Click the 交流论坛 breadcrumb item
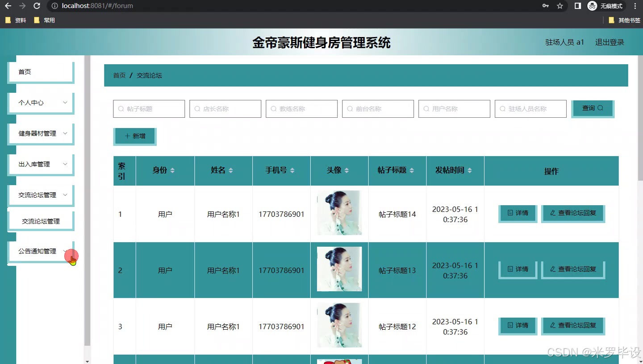This screenshot has width=643, height=364. [149, 75]
